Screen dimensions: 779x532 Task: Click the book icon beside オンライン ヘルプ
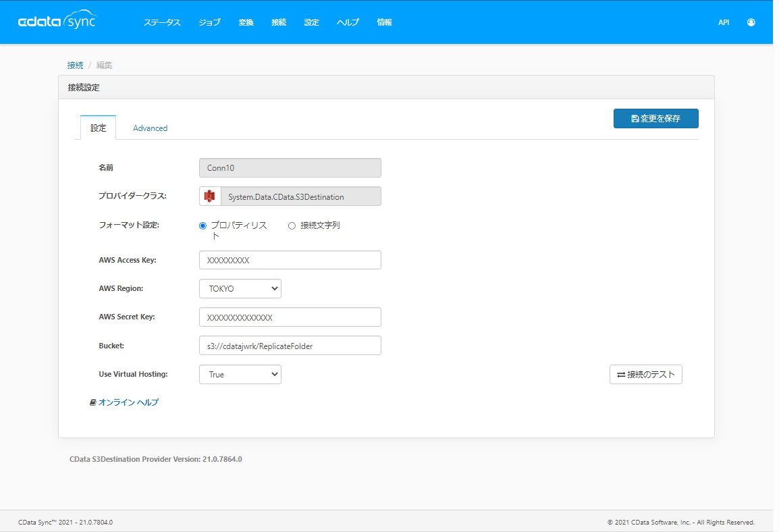92,402
